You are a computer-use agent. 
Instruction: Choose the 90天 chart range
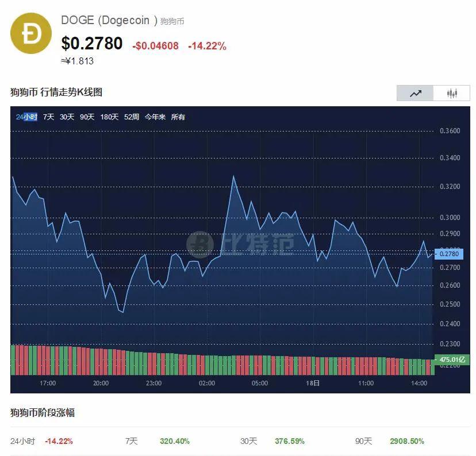coord(87,117)
